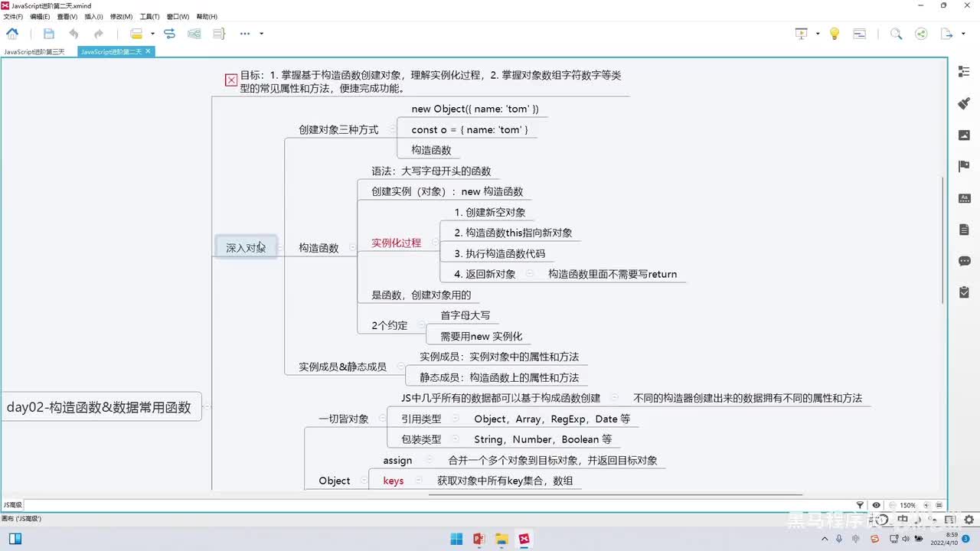Open the export dropdown arrow
Image resolution: width=980 pixels, height=551 pixels.
coord(962,34)
